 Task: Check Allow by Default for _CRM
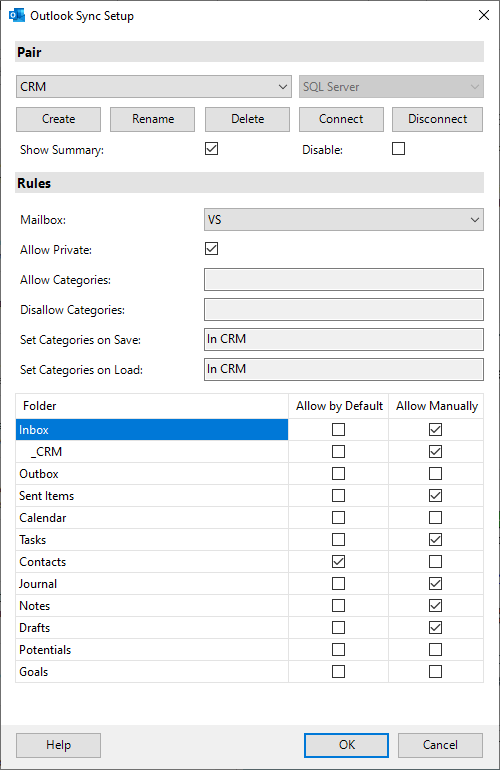coord(338,452)
